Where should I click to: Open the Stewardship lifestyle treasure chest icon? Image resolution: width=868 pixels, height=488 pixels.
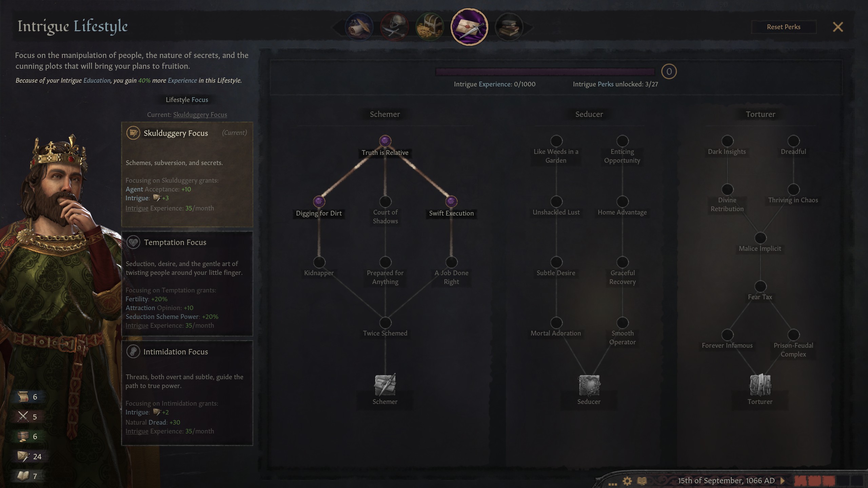click(x=430, y=27)
